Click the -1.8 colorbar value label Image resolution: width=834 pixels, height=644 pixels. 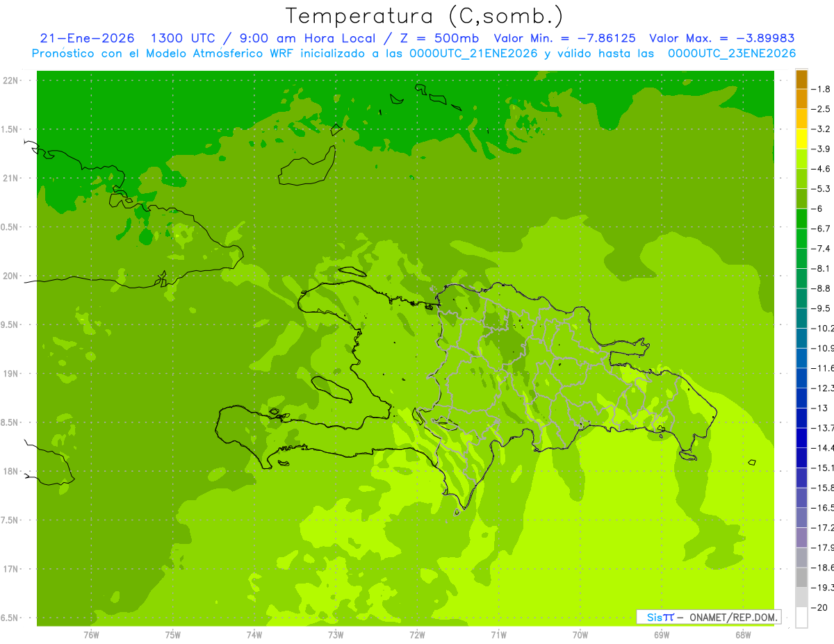(821, 89)
